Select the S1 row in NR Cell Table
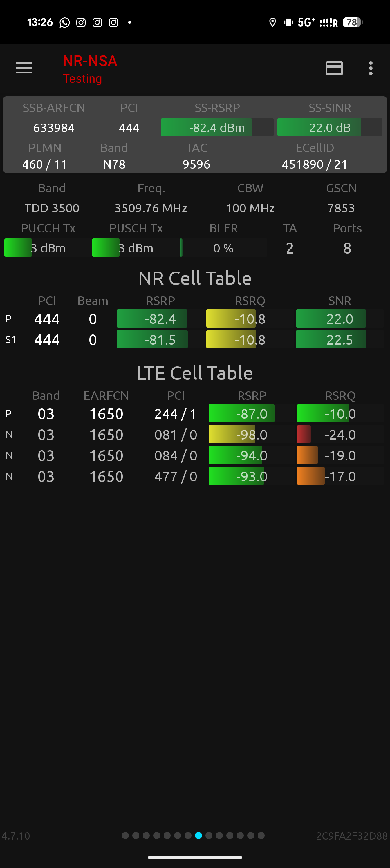390x868 pixels. click(195, 339)
